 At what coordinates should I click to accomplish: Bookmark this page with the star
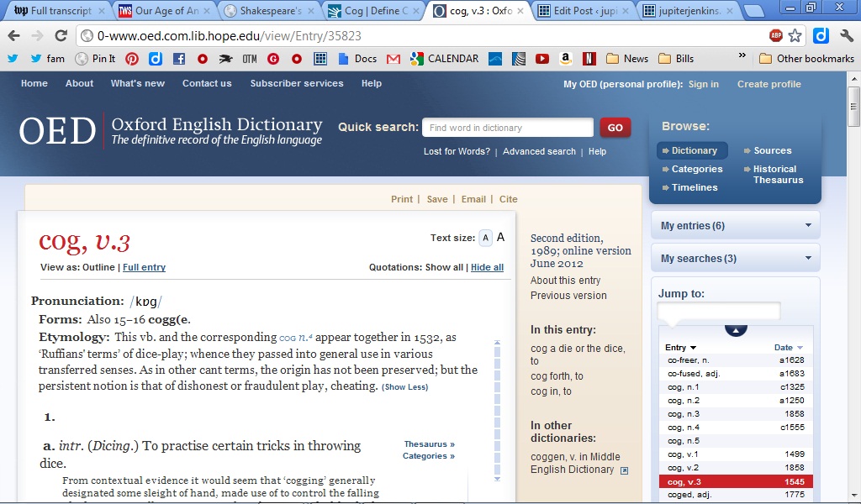(795, 36)
